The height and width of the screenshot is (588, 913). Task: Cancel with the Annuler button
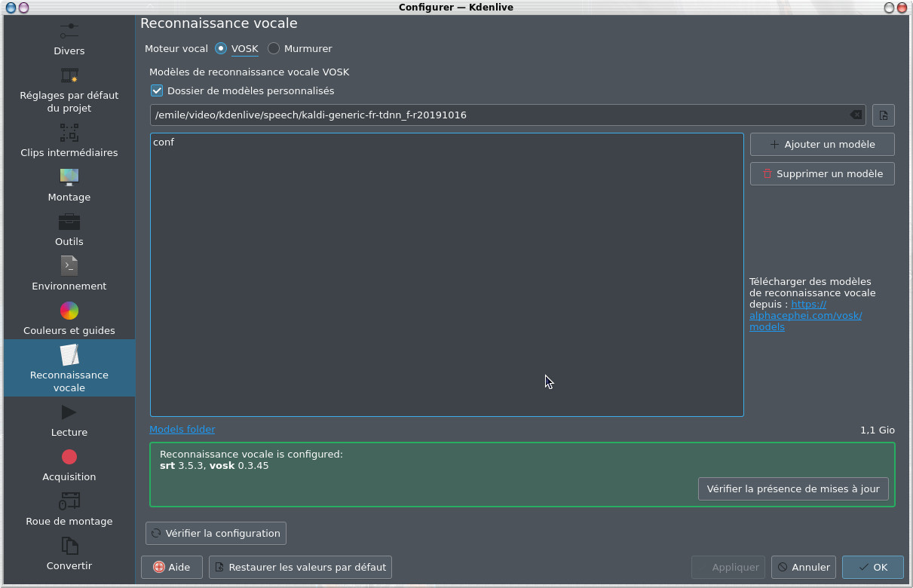point(804,567)
